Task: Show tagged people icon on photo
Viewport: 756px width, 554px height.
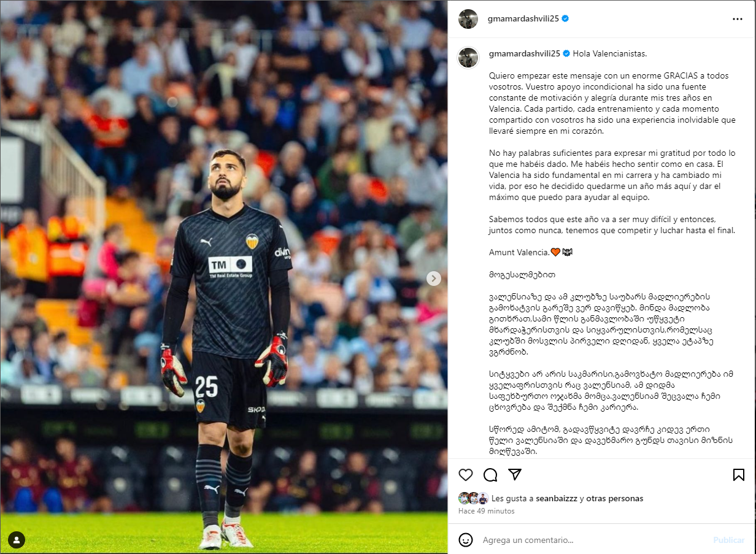Action: click(17, 540)
